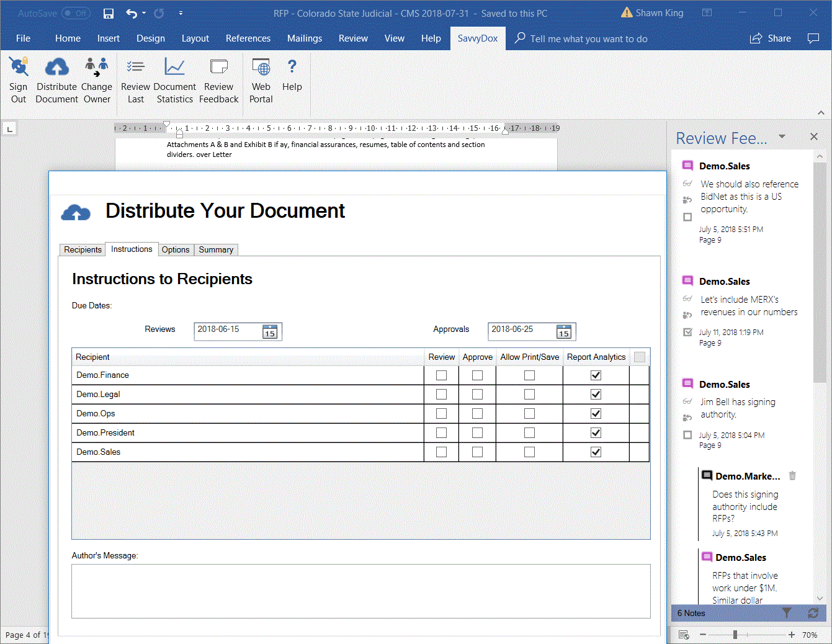Screen dimensions: 832x644
Task: Click Review Last ribbon button
Action: [135, 81]
